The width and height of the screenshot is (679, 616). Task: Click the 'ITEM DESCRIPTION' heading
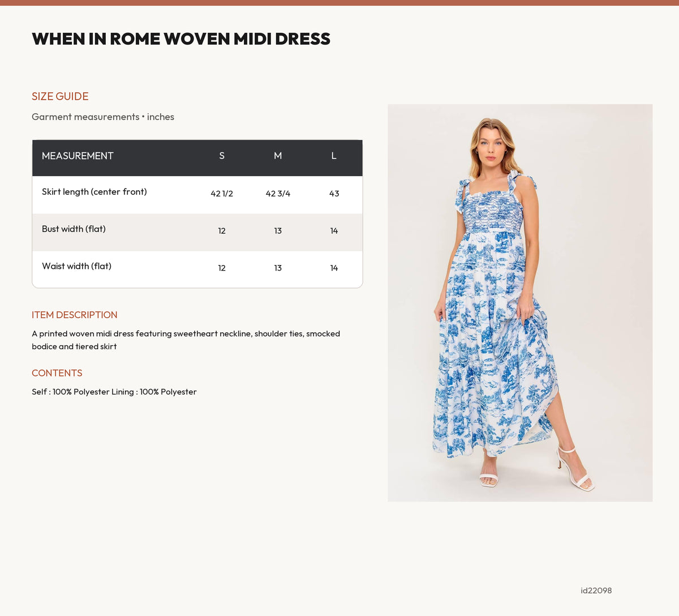pos(75,315)
